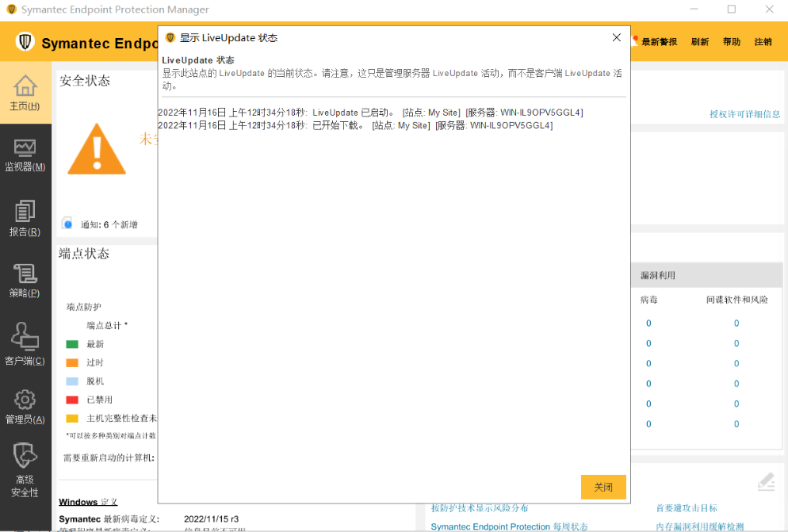The width and height of the screenshot is (788, 532).
Task: Click the 关闭 button in LiveUpdate dialog
Action: point(603,487)
